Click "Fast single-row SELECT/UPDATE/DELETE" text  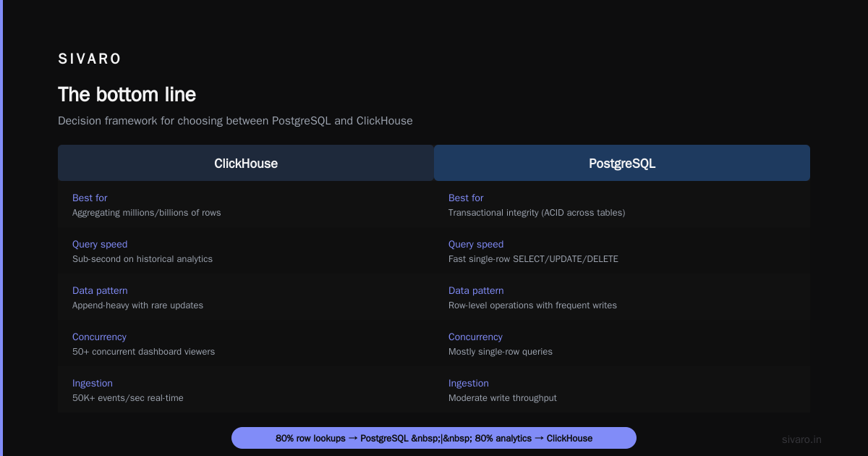coord(533,259)
